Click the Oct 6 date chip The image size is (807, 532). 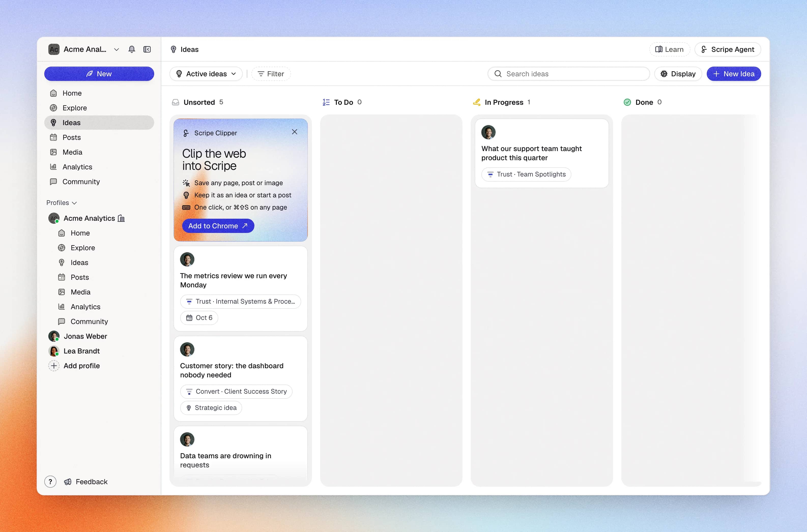point(199,318)
